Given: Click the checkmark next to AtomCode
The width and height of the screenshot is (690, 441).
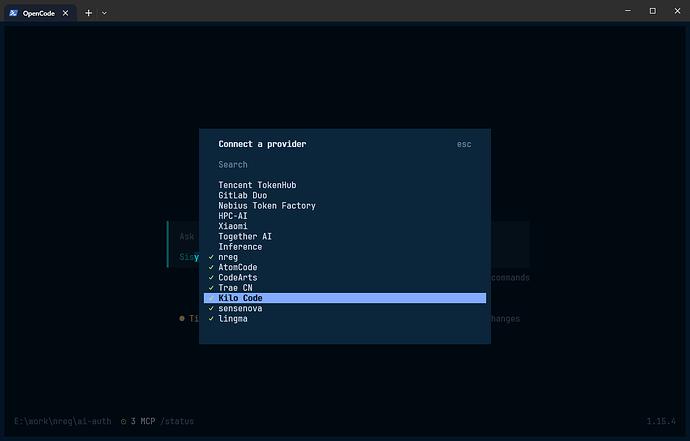Looking at the screenshot, I should 211,267.
